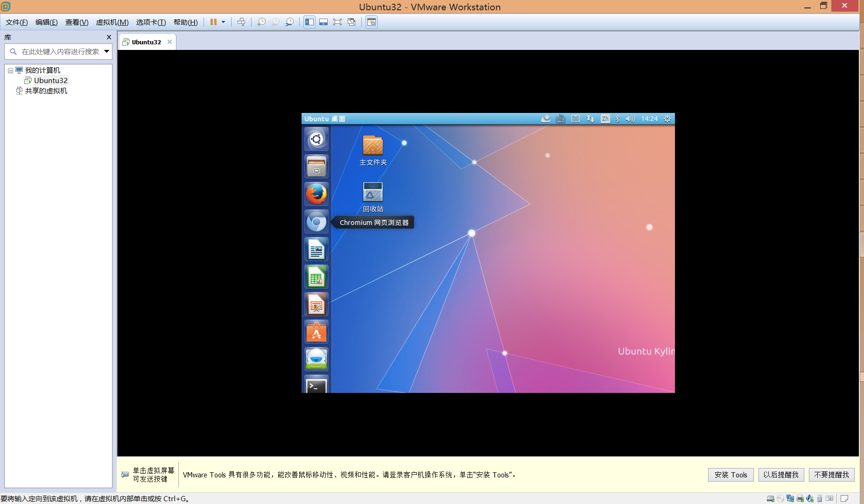Click the hard disk status icon
The width and height of the screenshot is (864, 504).
pyautogui.click(x=771, y=499)
